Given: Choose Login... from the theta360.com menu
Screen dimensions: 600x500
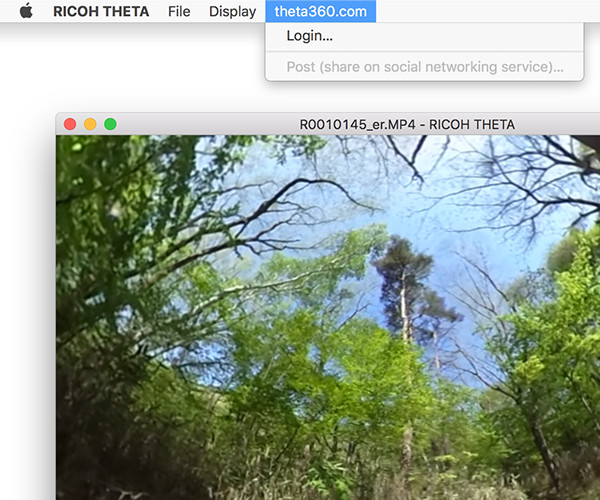Looking at the screenshot, I should point(310,36).
